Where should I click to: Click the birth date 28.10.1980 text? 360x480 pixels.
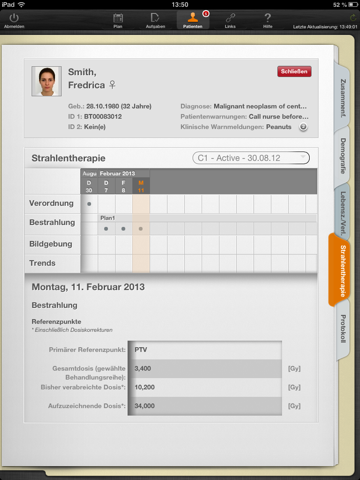103,106
